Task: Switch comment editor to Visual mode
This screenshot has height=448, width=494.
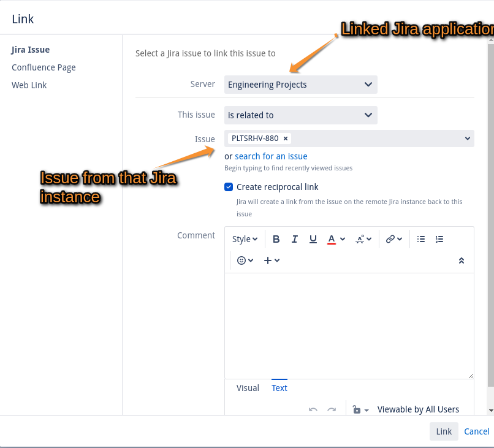Action: point(248,388)
